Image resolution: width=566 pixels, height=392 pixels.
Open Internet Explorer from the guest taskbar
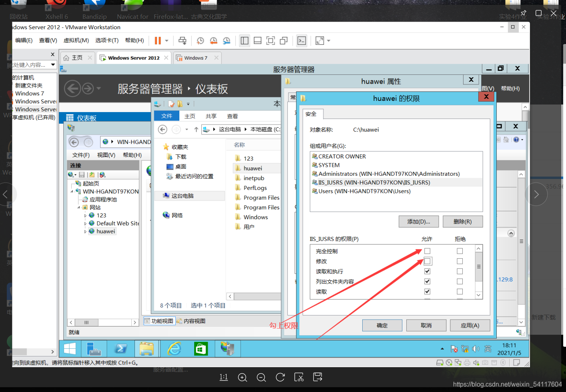(174, 349)
